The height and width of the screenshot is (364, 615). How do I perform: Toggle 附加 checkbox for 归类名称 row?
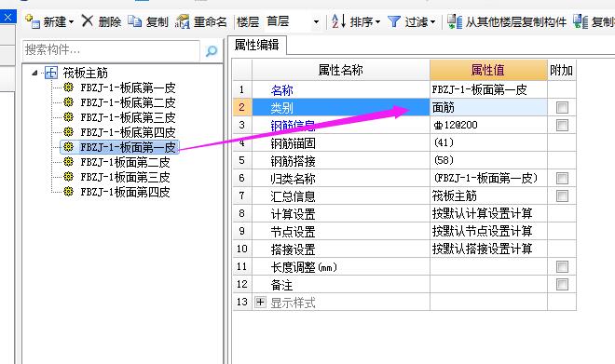click(x=562, y=179)
